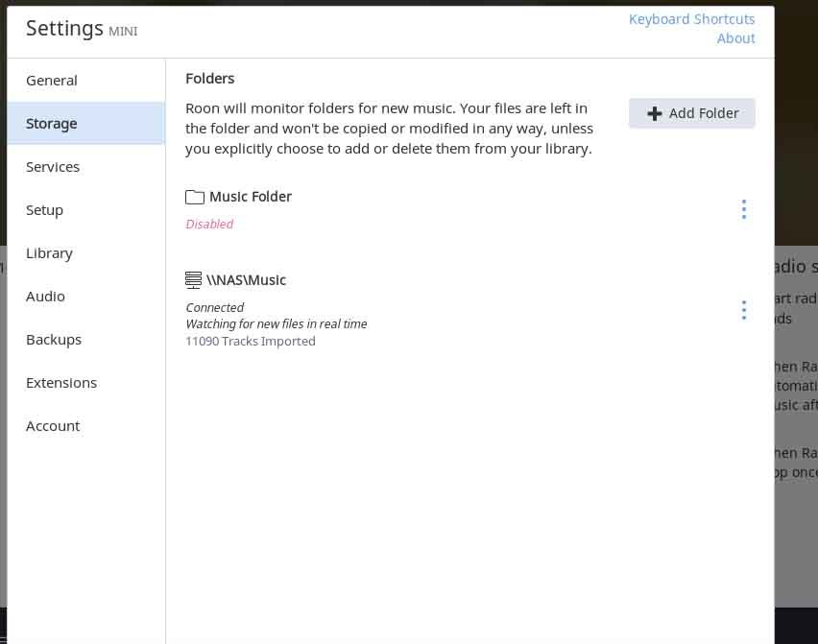Open the Library settings tab
Image resolution: width=818 pixels, height=644 pixels.
86,253
